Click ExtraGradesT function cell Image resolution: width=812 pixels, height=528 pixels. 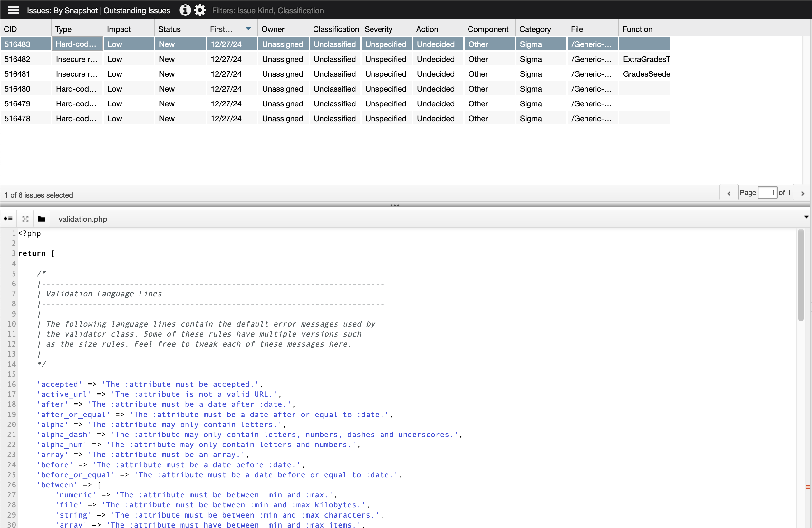point(644,59)
